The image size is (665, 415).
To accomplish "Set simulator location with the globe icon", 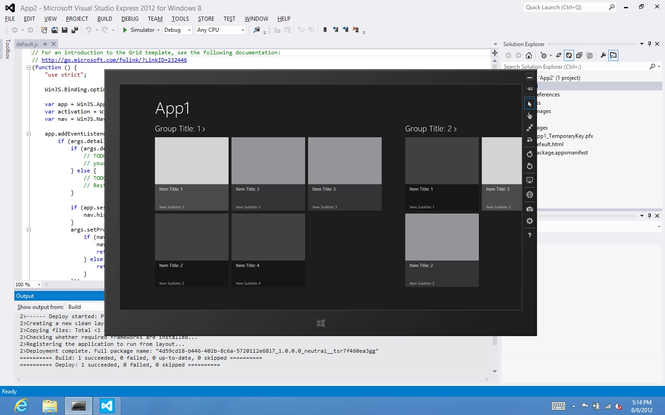I will coord(529,195).
